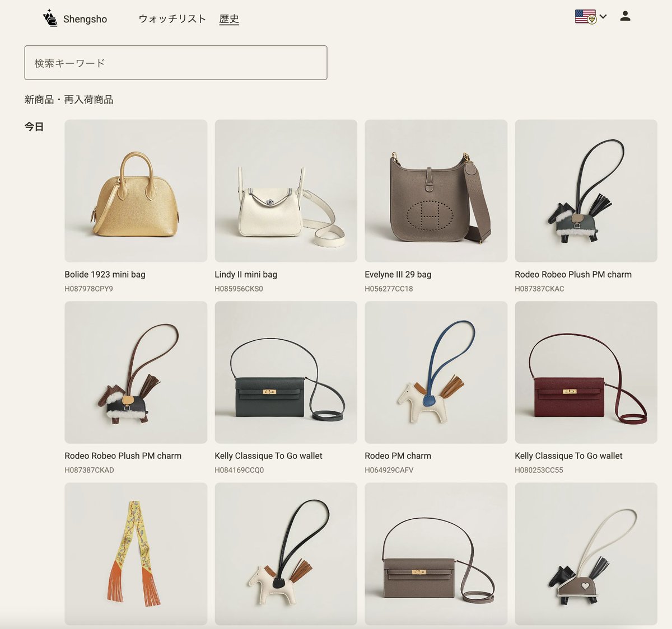Open the Evelyne III 29 bag thumbnail

436,191
